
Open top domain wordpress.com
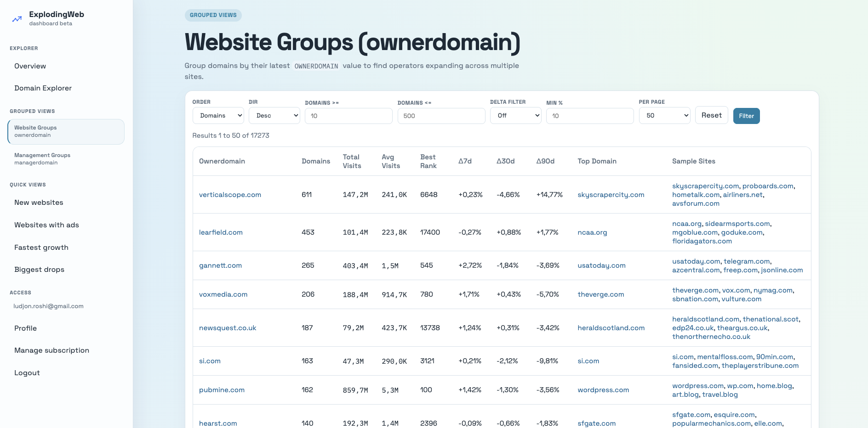click(x=603, y=390)
